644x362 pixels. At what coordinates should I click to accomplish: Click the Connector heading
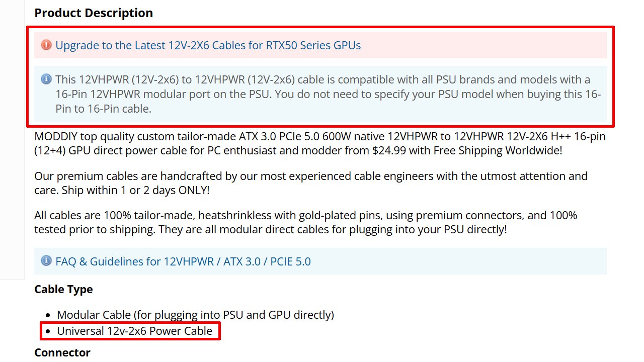(62, 352)
